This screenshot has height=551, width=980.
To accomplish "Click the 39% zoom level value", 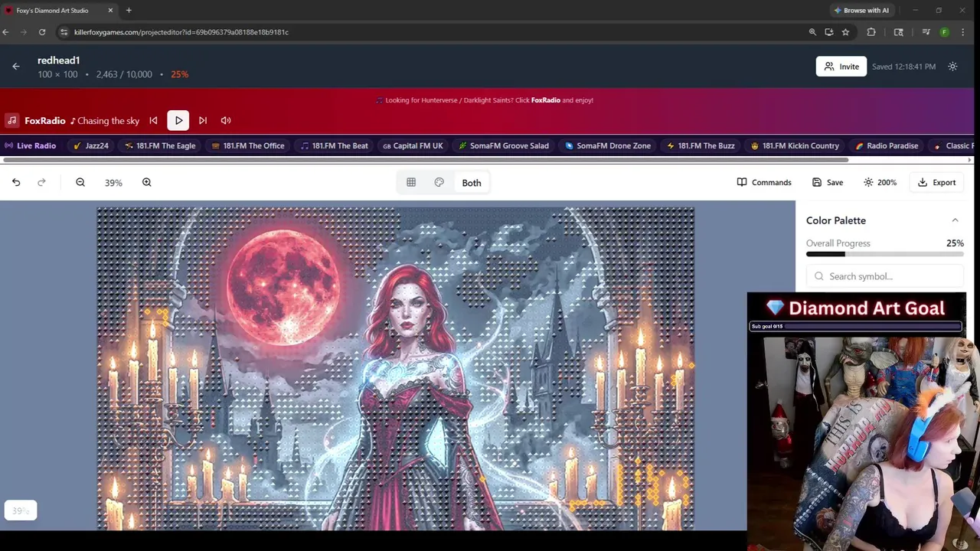I will coord(113,183).
